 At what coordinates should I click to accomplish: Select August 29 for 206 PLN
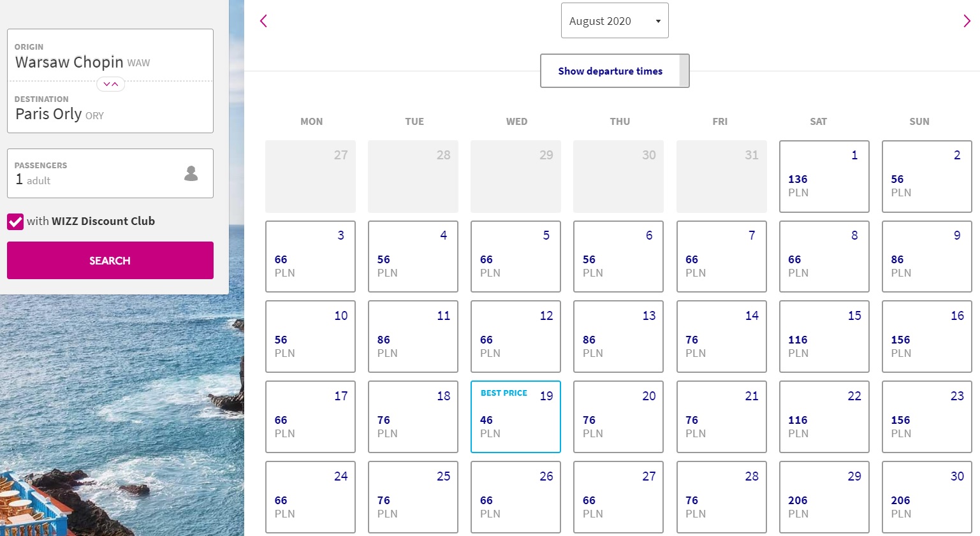[824, 497]
